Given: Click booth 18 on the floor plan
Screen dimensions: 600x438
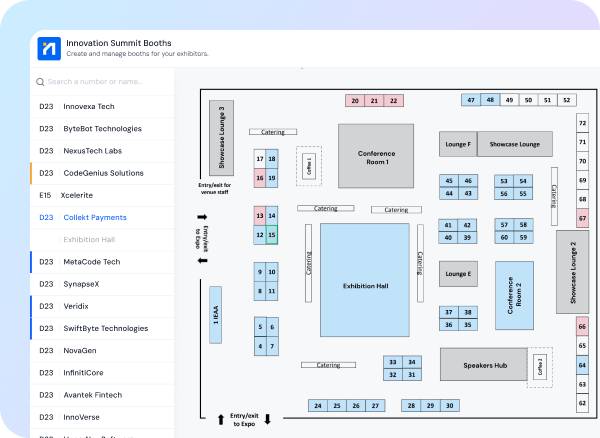Looking at the screenshot, I should click(272, 159).
